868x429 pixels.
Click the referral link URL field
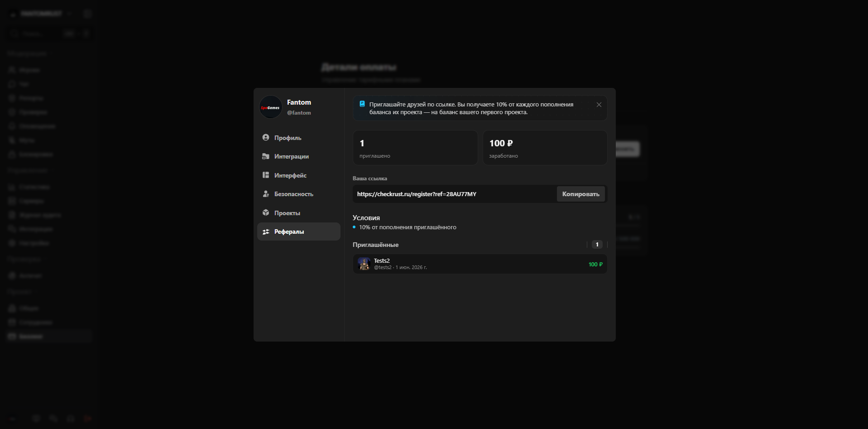click(x=454, y=194)
